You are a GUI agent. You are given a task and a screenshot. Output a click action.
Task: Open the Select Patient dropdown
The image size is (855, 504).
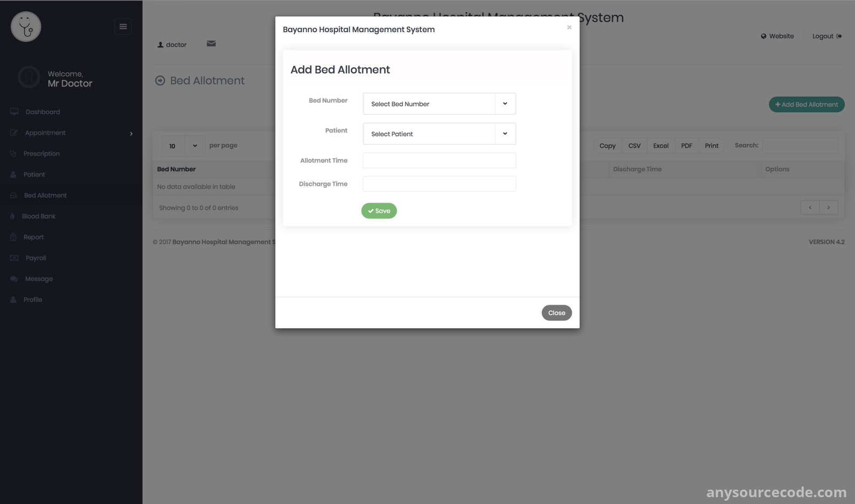coord(439,134)
